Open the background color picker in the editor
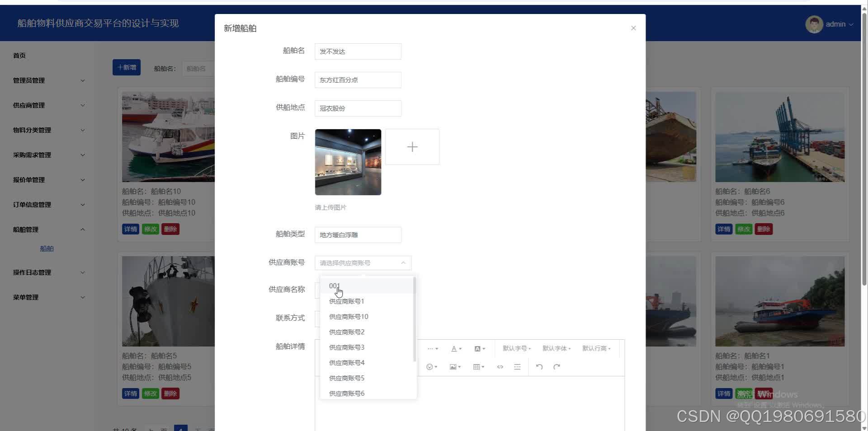Viewport: 868px width, 431px height. pyautogui.click(x=478, y=348)
